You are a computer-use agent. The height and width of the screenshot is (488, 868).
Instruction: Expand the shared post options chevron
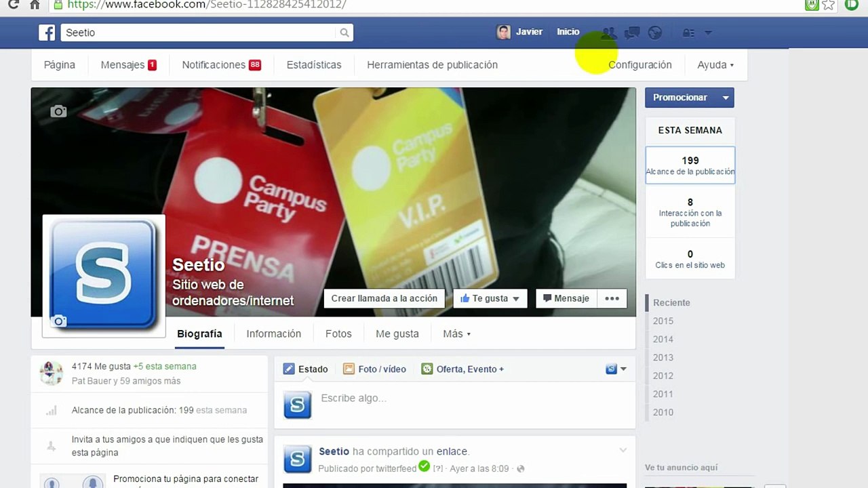point(623,451)
